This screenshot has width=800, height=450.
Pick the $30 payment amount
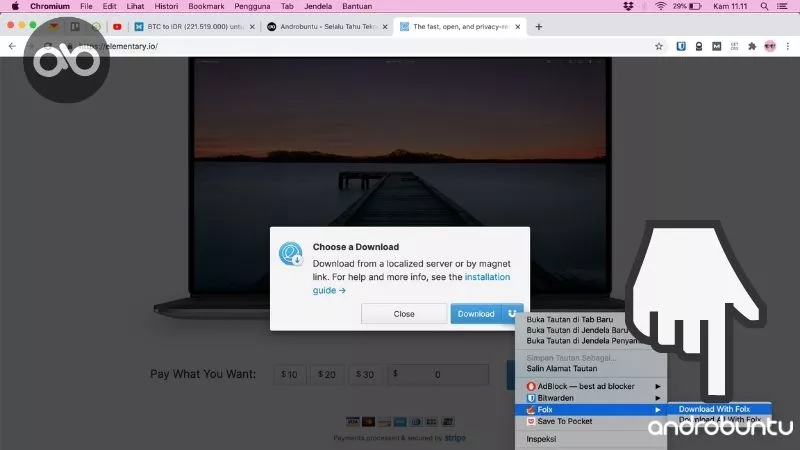[x=365, y=374]
